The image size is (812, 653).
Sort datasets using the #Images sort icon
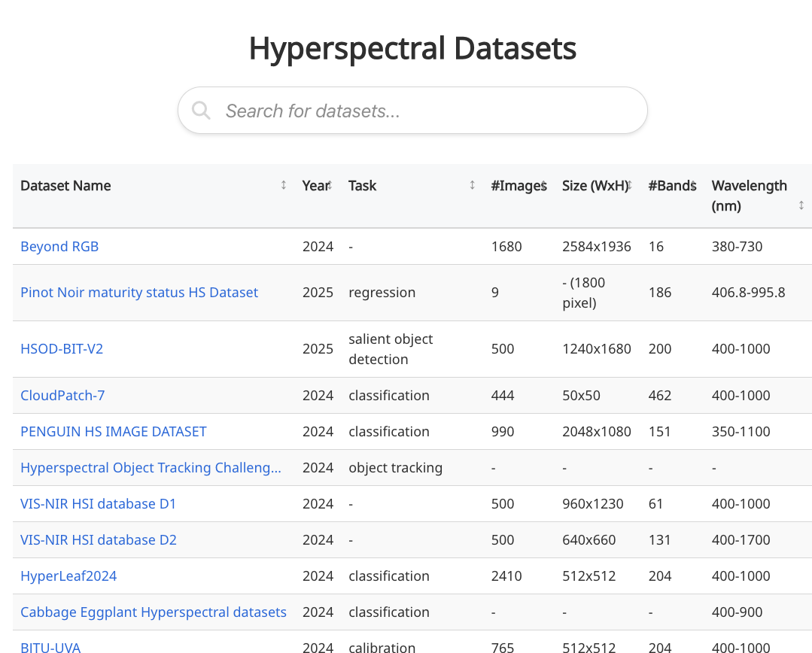click(x=544, y=184)
